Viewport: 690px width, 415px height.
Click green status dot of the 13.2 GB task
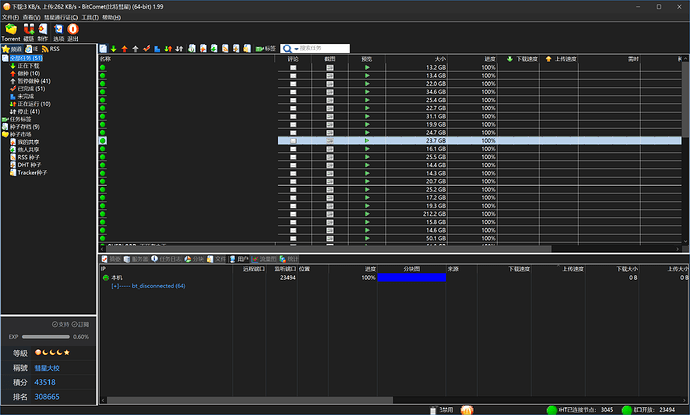[103, 67]
